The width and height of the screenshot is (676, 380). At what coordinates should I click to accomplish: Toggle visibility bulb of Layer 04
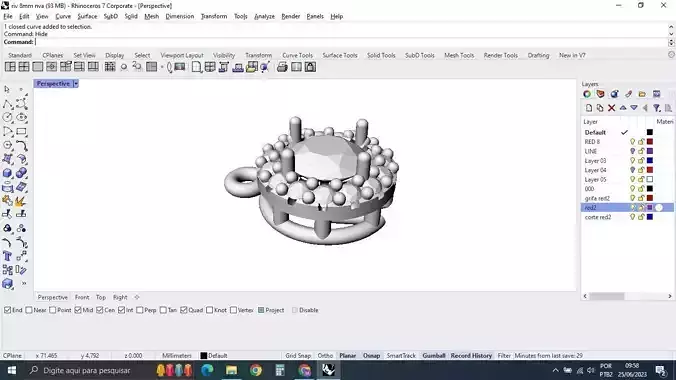click(632, 170)
